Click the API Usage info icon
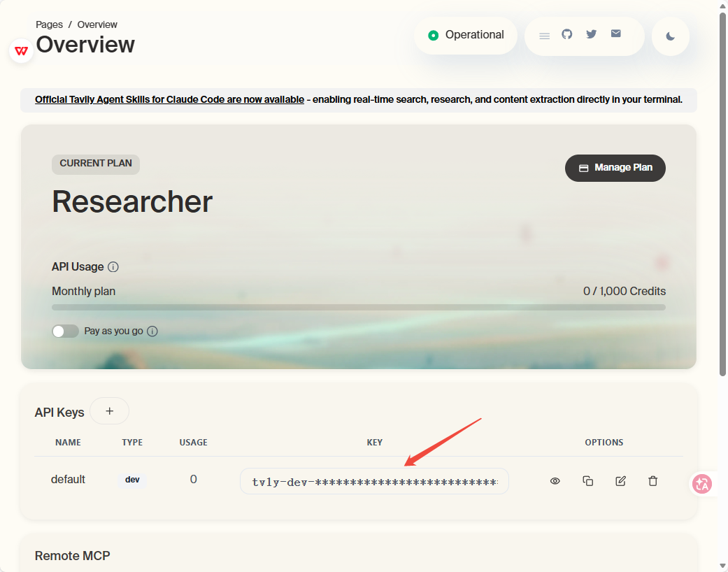Screen dimensions: 728x572 (113, 267)
